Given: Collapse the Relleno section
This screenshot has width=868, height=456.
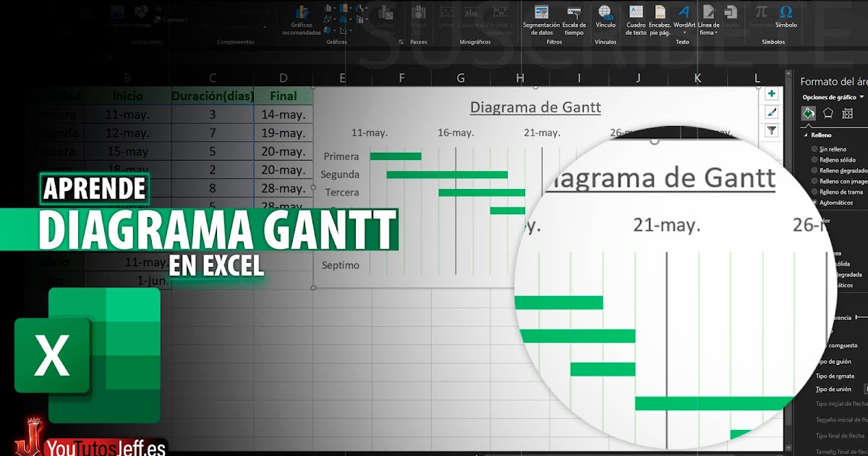Looking at the screenshot, I should click(806, 135).
